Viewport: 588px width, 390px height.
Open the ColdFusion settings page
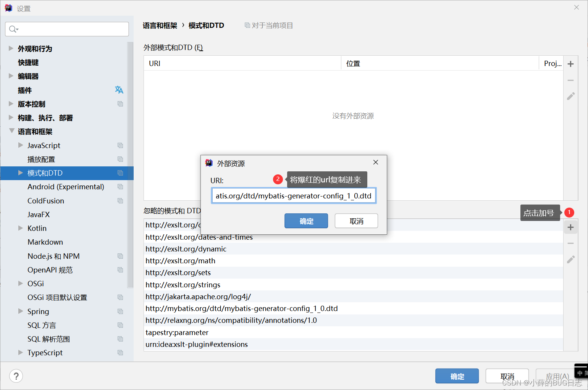click(46, 201)
